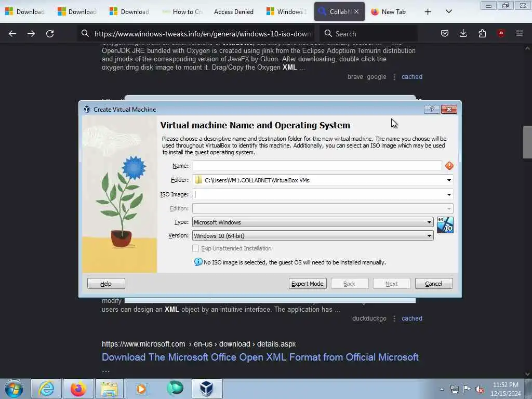Switch to the Access Denied tab
This screenshot has height=399, width=532.
(x=233, y=12)
